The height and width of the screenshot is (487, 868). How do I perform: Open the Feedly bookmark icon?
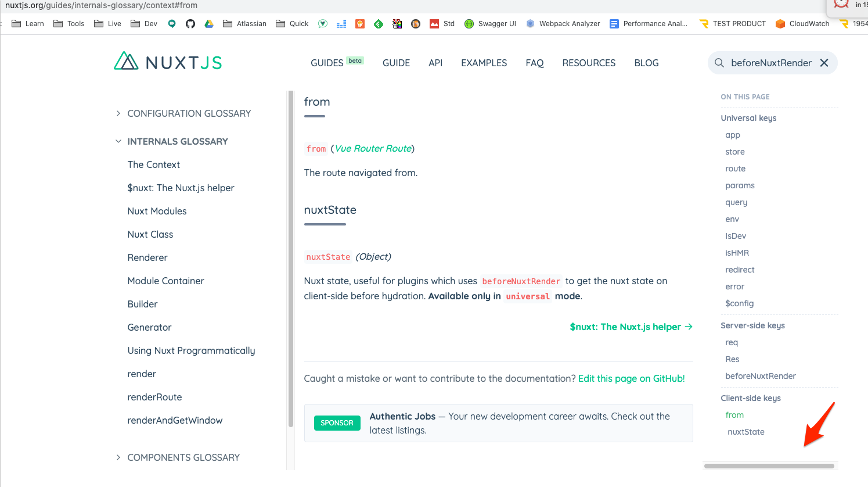379,24
